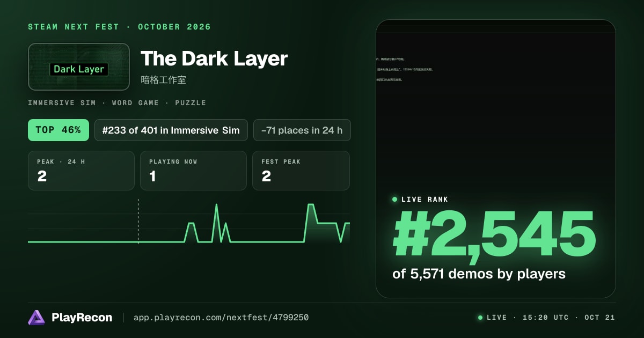This screenshot has width=644, height=338.
Task: Click the studio name 暗格工作室
Action: coord(163,79)
